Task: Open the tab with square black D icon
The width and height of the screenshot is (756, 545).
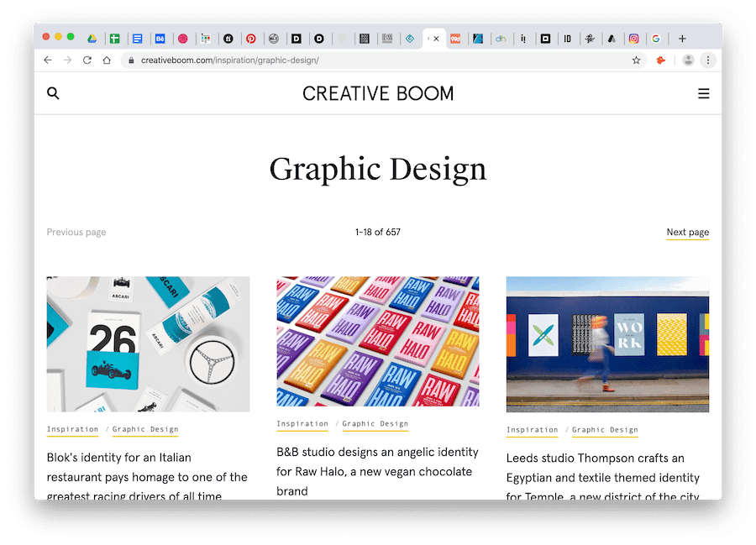Action: pyautogui.click(x=297, y=39)
